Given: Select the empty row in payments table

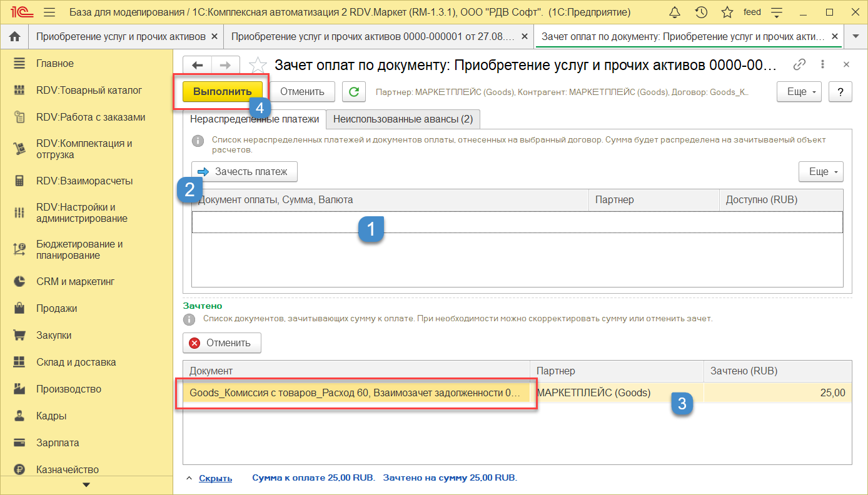Looking at the screenshot, I should pyautogui.click(x=517, y=222).
